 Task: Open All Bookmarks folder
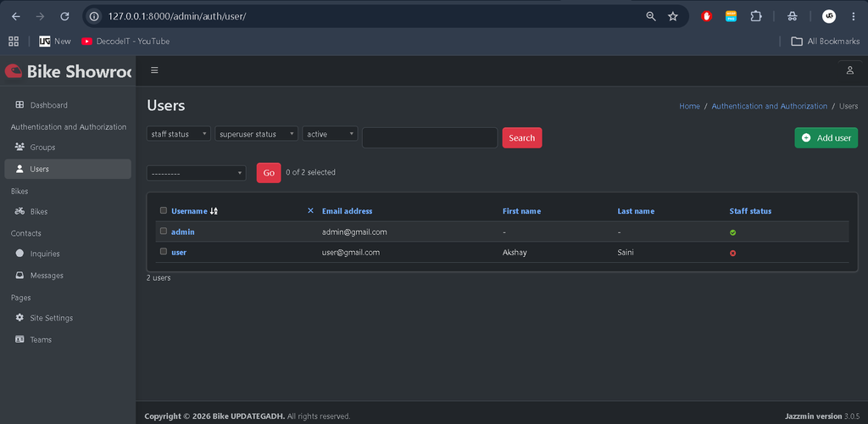(x=826, y=41)
